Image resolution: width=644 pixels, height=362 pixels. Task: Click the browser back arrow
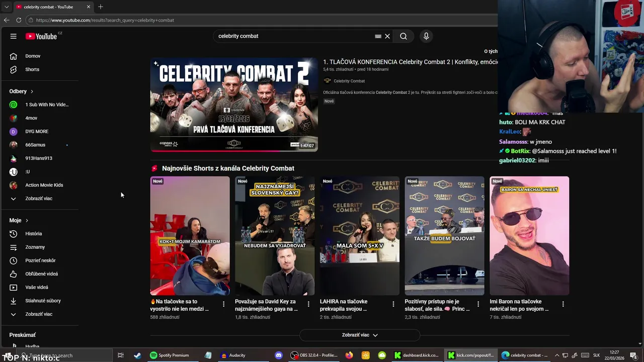coord(7,20)
